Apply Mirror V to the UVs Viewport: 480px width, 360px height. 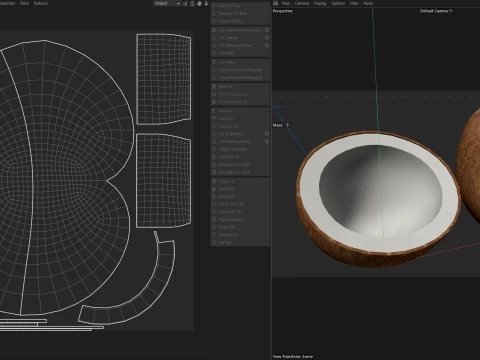coord(240,118)
